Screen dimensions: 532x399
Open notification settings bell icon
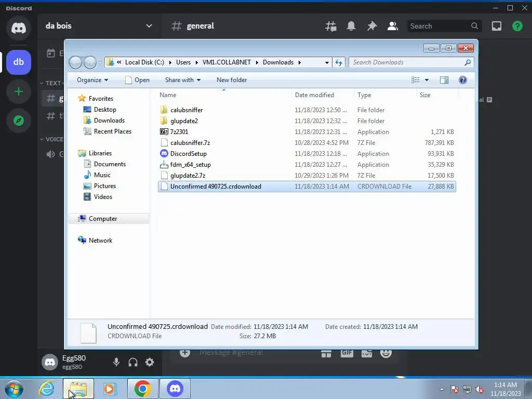click(351, 26)
